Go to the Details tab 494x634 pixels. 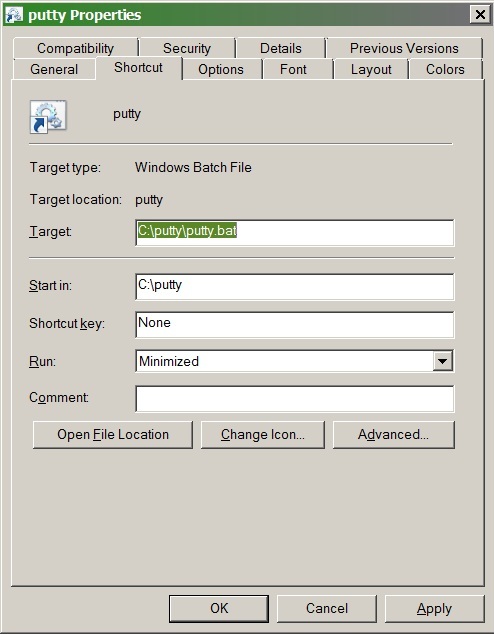[x=281, y=48]
